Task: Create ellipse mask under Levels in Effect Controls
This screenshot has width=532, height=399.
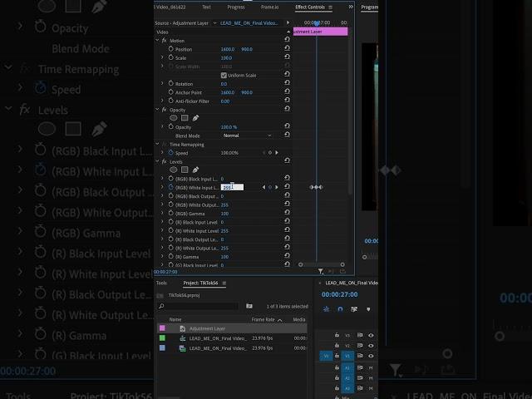Action: click(174, 170)
